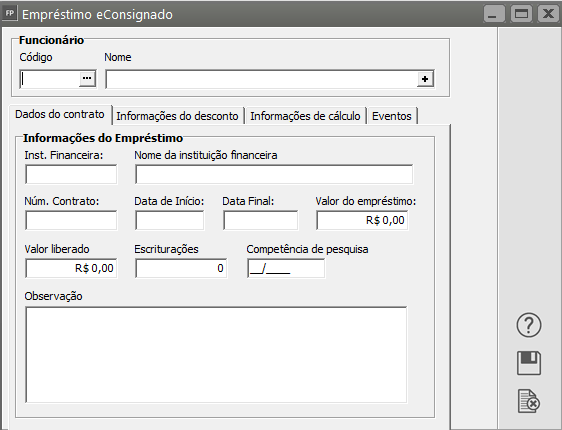Focus the Valor do empréstimo field
This screenshot has width=562, height=430.
[362, 220]
